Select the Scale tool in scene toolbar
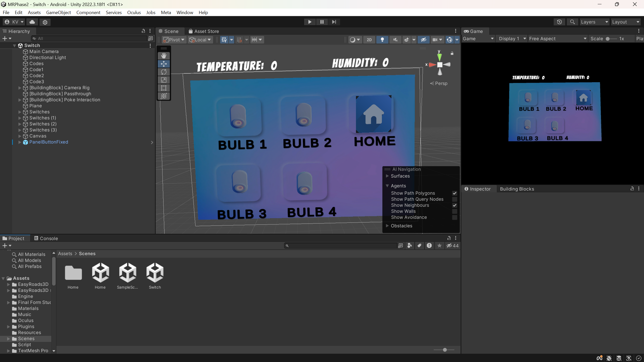 coord(164,80)
